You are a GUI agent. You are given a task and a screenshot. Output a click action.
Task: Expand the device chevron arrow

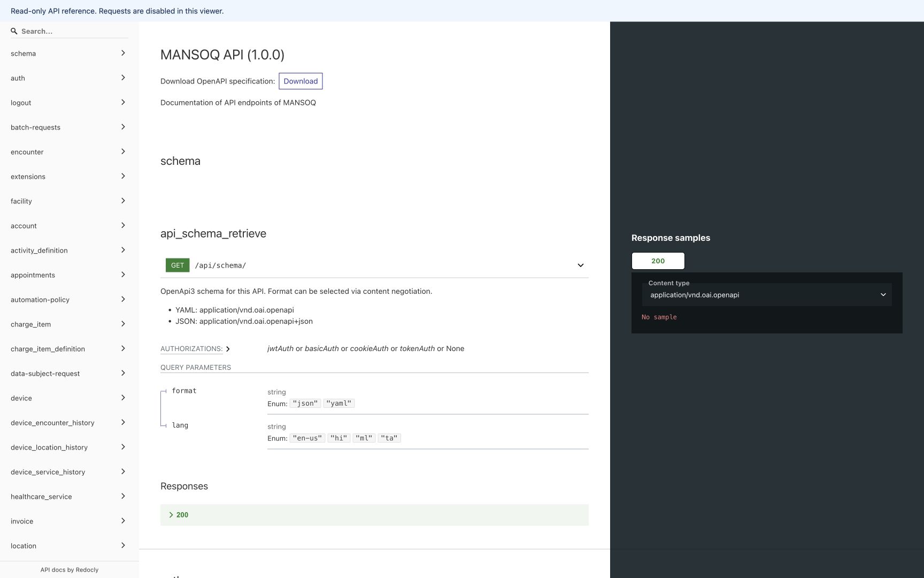pos(123,398)
